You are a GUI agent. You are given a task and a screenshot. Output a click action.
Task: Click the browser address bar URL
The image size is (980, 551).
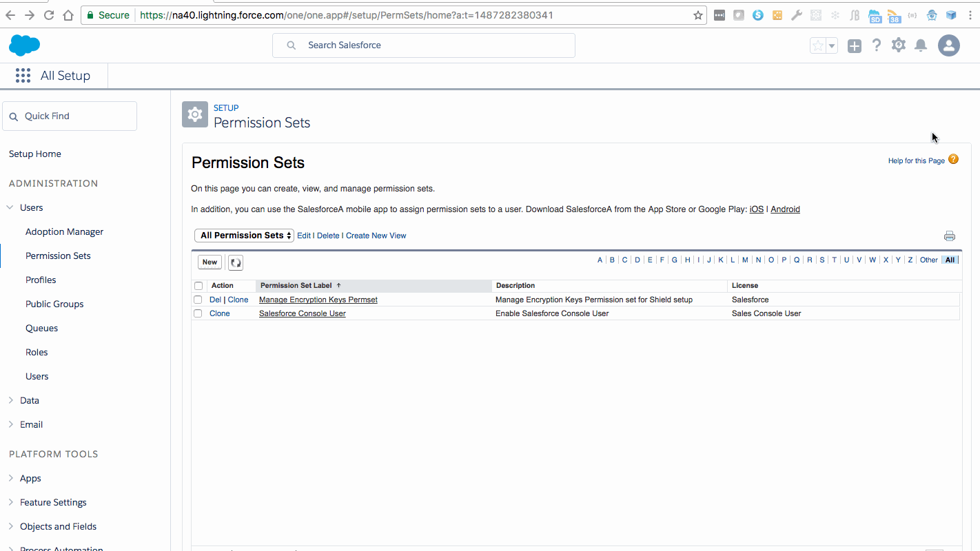(x=346, y=15)
